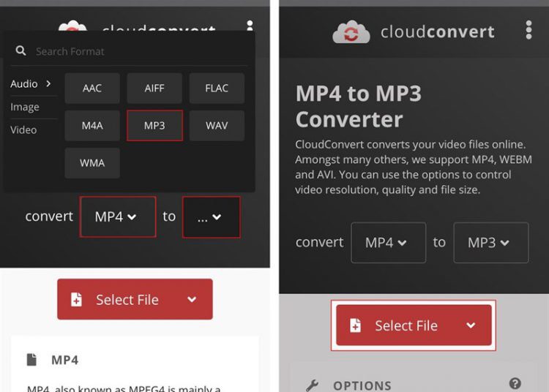Click the cloudconvert wordmark in right screen
The height and width of the screenshot is (392, 549).
click(x=438, y=32)
